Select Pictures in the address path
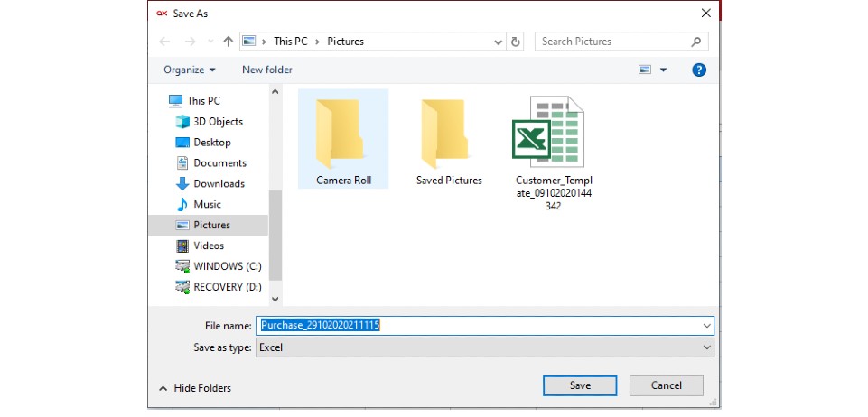868x417 pixels. pyautogui.click(x=345, y=42)
